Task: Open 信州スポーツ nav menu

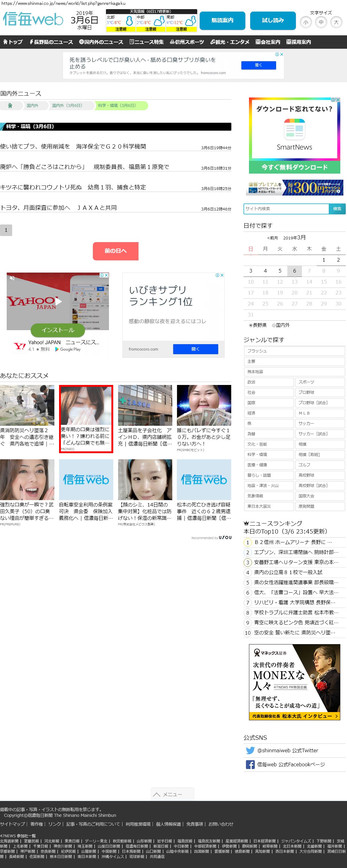Action: point(187,42)
